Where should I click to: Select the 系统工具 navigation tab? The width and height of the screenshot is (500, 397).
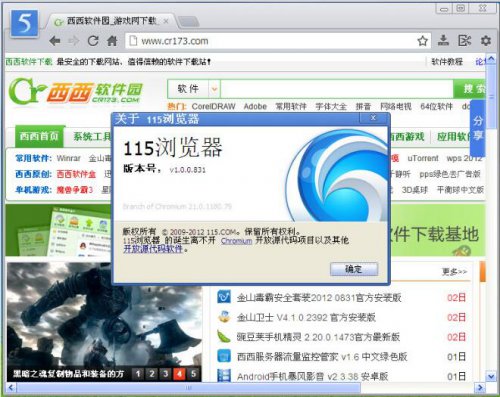pos(92,136)
